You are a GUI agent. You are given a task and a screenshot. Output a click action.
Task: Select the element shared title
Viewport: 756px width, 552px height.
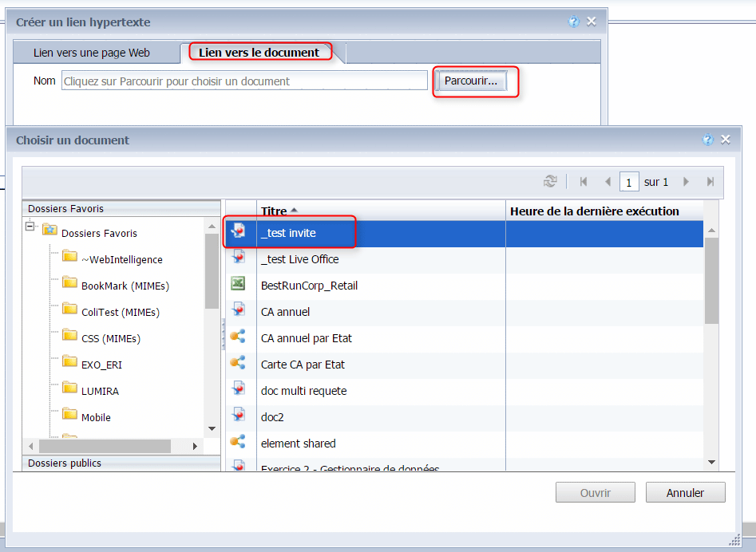click(299, 444)
